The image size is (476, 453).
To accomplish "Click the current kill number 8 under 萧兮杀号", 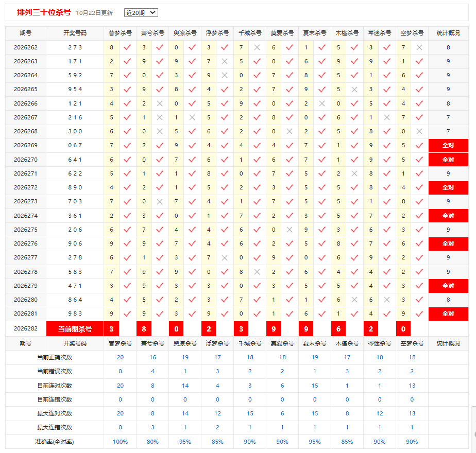I will coord(144,329).
